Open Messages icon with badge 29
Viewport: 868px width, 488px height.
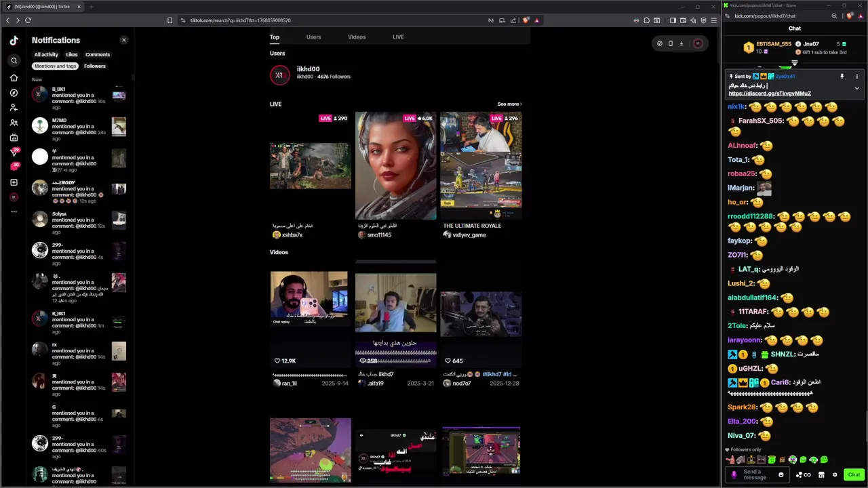pyautogui.click(x=14, y=152)
